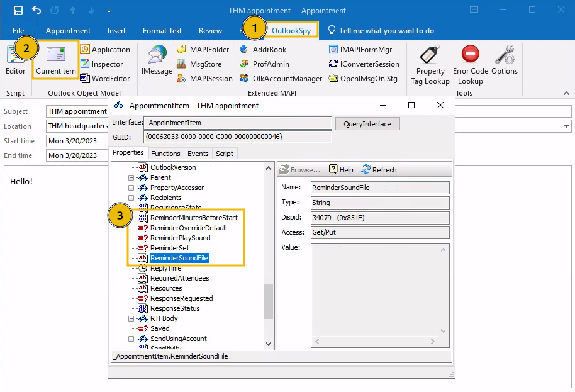The image size is (575, 392).
Task: Expand the PropertyAccessor tree node
Action: 131,188
